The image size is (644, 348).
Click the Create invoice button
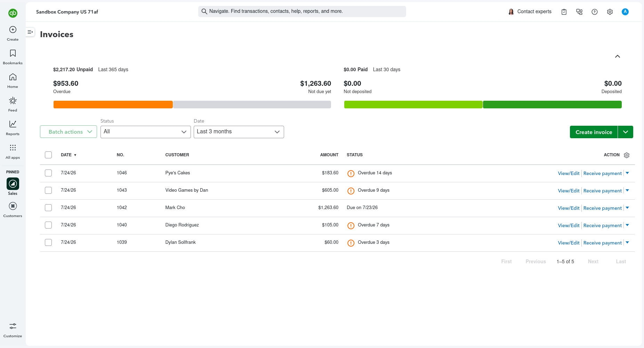click(x=594, y=132)
